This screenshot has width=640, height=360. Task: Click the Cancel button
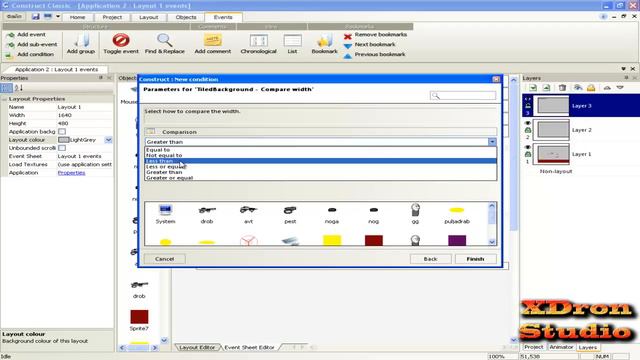164,259
